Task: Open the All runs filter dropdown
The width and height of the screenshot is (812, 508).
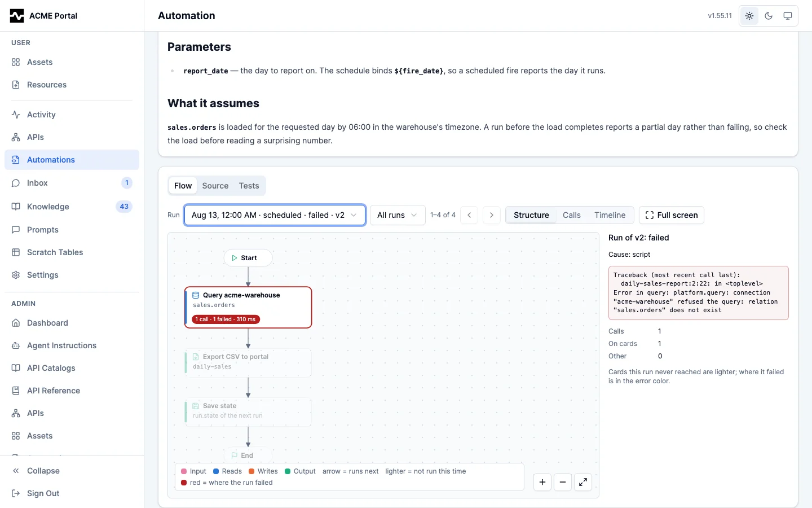Action: (398, 215)
